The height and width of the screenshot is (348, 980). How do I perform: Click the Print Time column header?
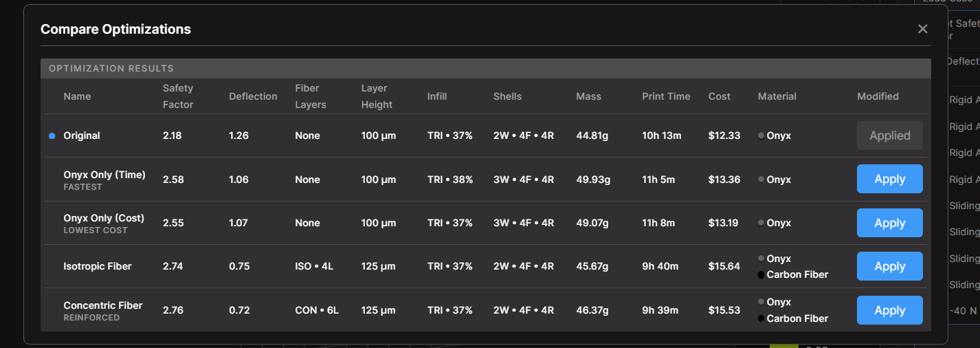coord(666,96)
